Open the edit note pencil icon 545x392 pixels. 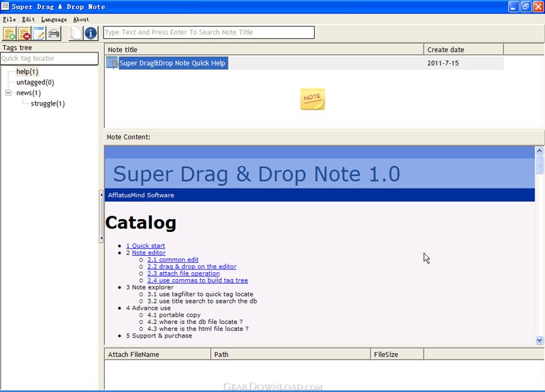pyautogui.click(x=39, y=33)
